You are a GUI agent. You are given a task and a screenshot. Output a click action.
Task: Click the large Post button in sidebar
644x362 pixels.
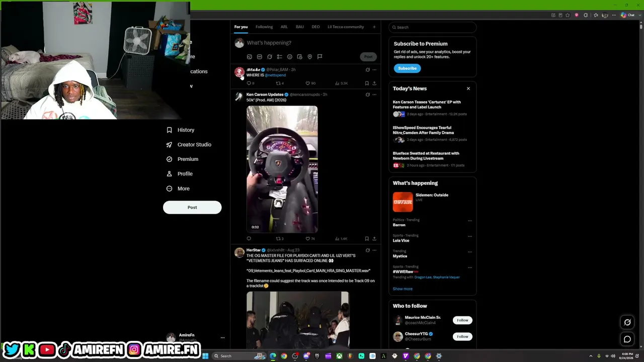[x=192, y=208]
